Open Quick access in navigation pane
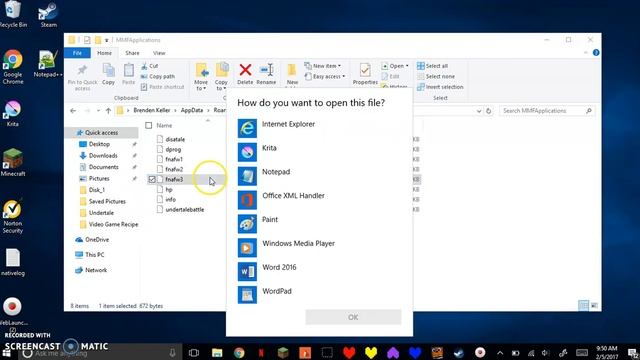Viewport: 640px width, 360px height. [x=101, y=133]
